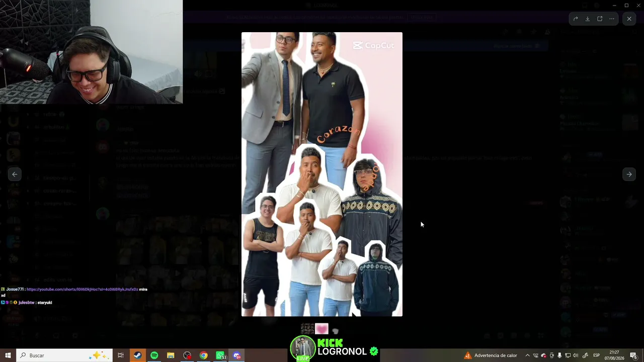Open the clock showing 21:27
The height and width of the screenshot is (362, 644).
[x=614, y=355]
